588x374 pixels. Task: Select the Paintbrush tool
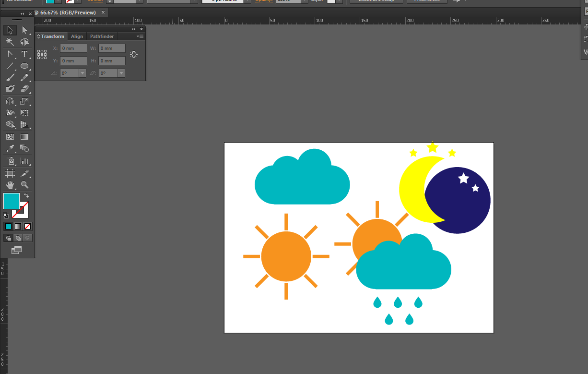point(10,77)
